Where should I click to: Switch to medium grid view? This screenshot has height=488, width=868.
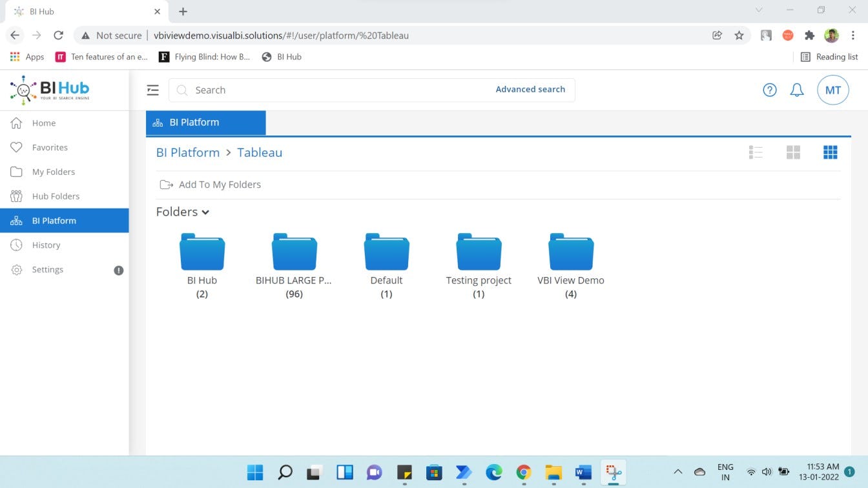click(x=793, y=152)
